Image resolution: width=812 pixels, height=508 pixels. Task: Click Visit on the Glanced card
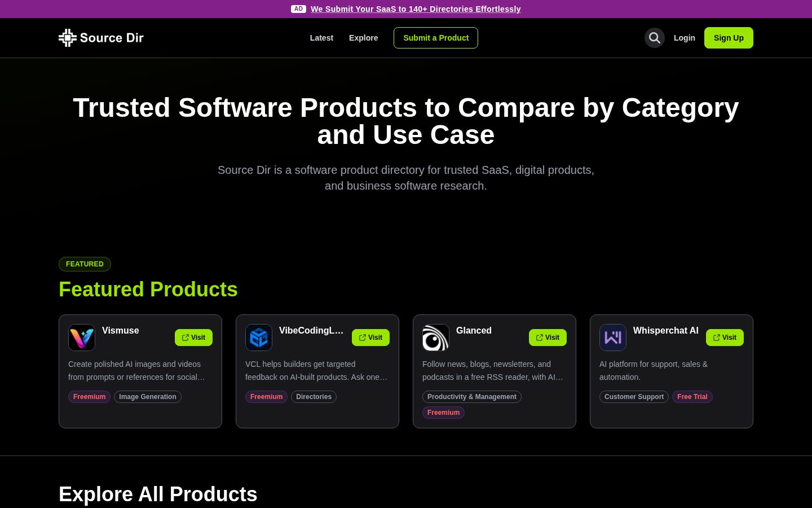point(548,338)
